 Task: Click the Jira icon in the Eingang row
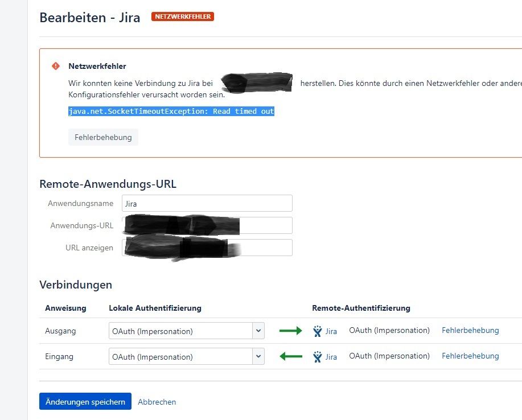click(318, 356)
